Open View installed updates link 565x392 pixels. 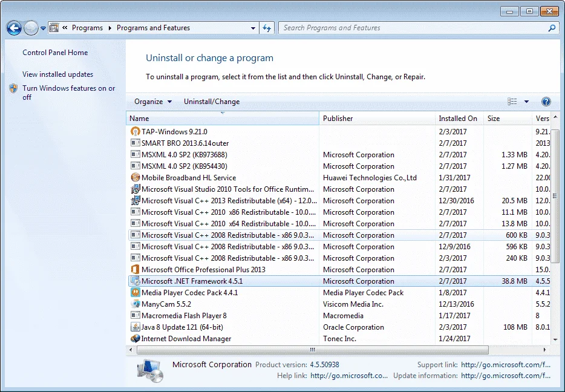[x=57, y=74]
